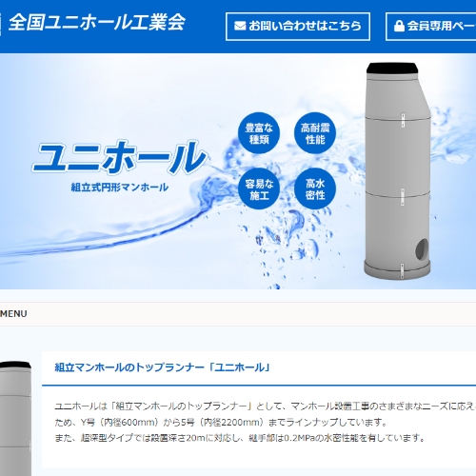476x476 pixels.
Task: Click the small manhole thumbnail beside the article
Action: pos(15,418)
